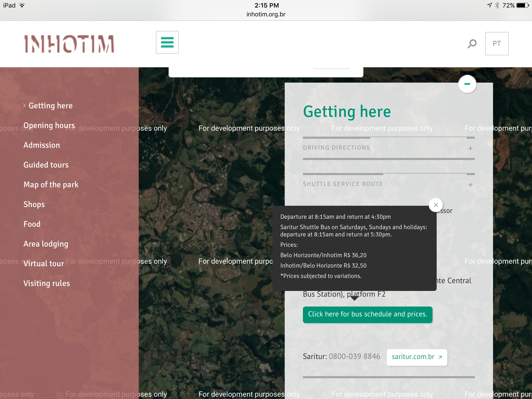Click the 'Bus Station), platform F2' text
Screen dimensions: 532x399
tap(344, 294)
